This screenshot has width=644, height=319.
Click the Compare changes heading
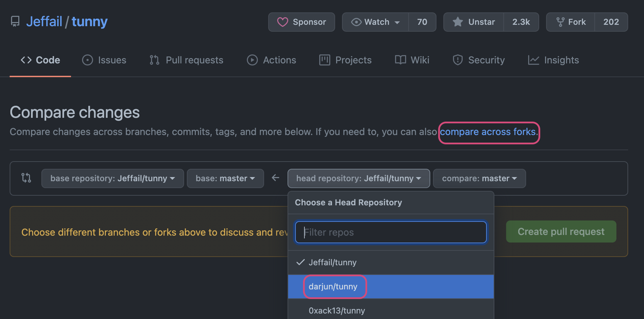coord(75,112)
